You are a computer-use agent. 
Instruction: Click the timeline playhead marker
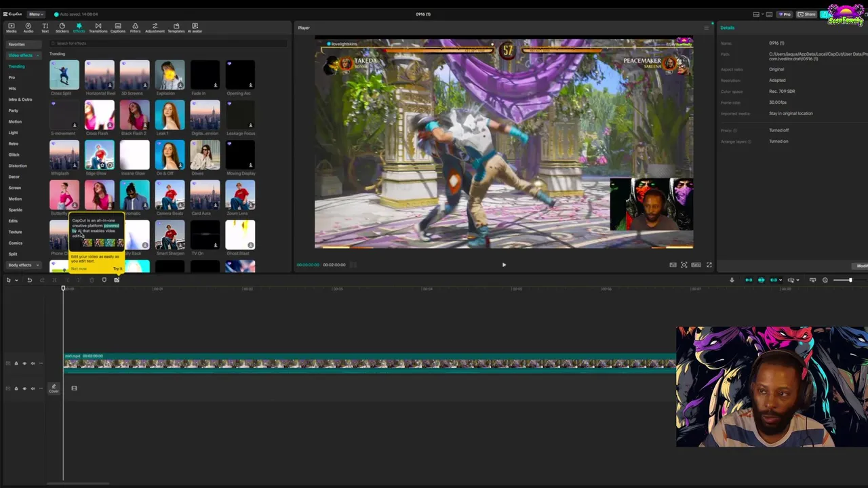(x=63, y=289)
